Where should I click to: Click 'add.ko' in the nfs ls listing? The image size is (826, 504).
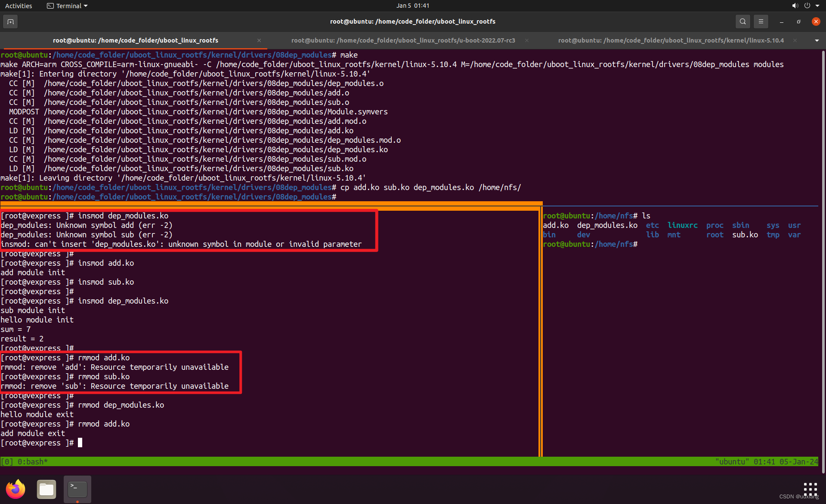[x=556, y=225]
